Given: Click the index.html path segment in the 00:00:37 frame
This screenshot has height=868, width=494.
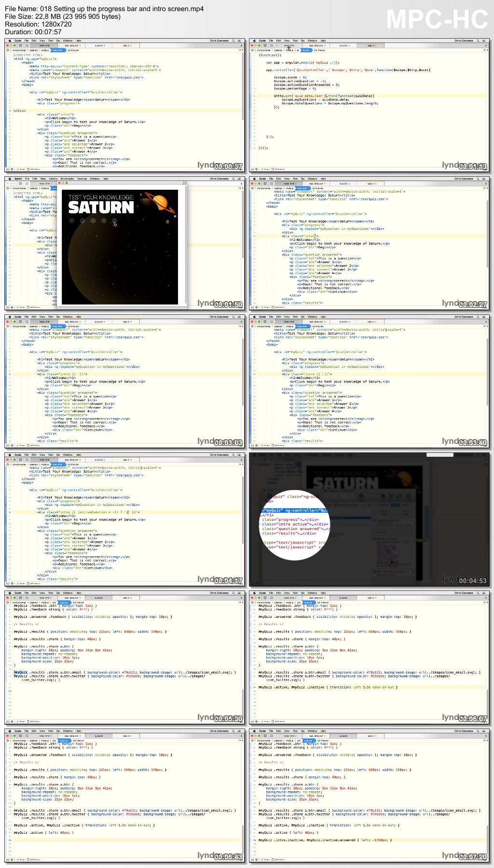Looking at the screenshot, I should (x=57, y=50).
